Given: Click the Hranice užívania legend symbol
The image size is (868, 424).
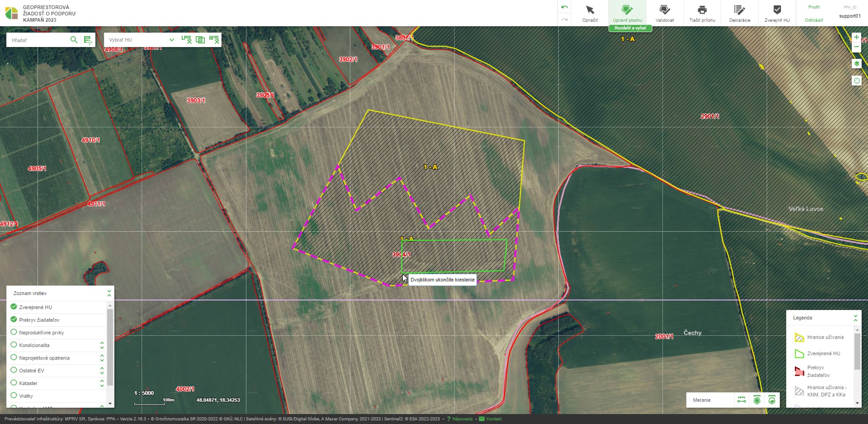Looking at the screenshot, I should pyautogui.click(x=799, y=338).
